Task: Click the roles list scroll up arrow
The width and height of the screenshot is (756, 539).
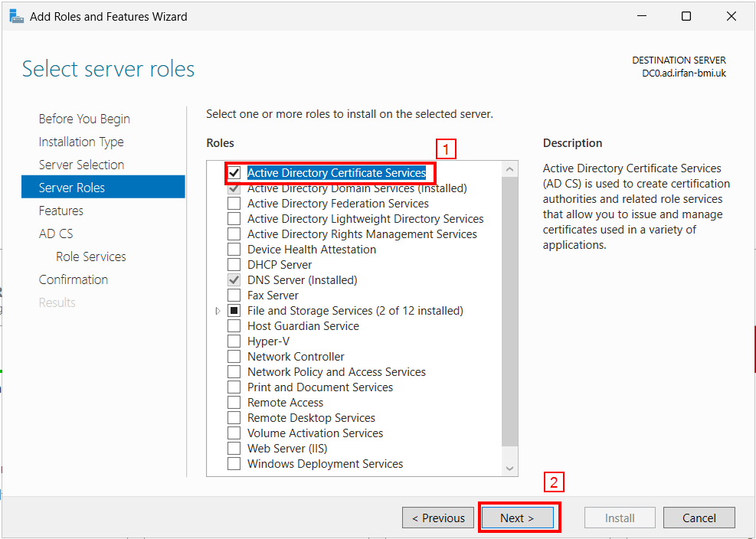Action: point(509,169)
